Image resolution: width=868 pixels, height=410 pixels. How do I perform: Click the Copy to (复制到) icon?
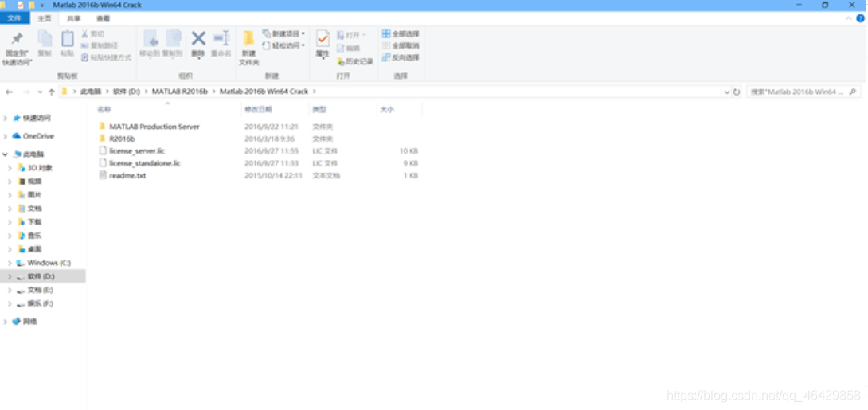174,39
